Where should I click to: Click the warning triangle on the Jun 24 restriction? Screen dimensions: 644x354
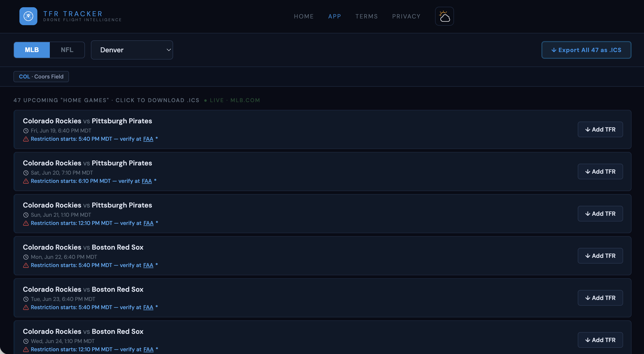pos(26,350)
